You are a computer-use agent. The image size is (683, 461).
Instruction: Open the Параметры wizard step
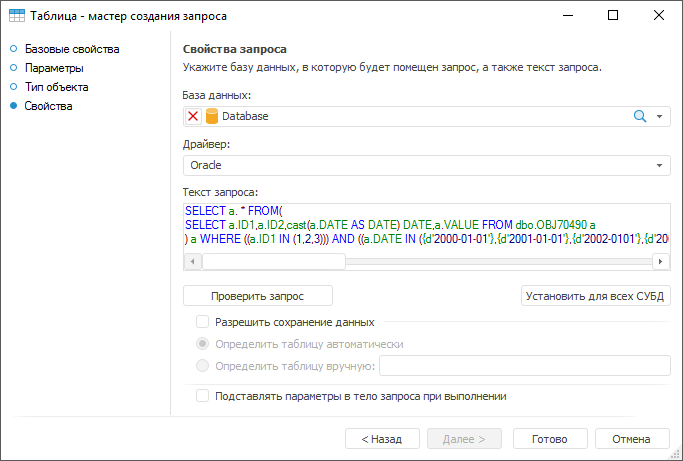[x=54, y=68]
